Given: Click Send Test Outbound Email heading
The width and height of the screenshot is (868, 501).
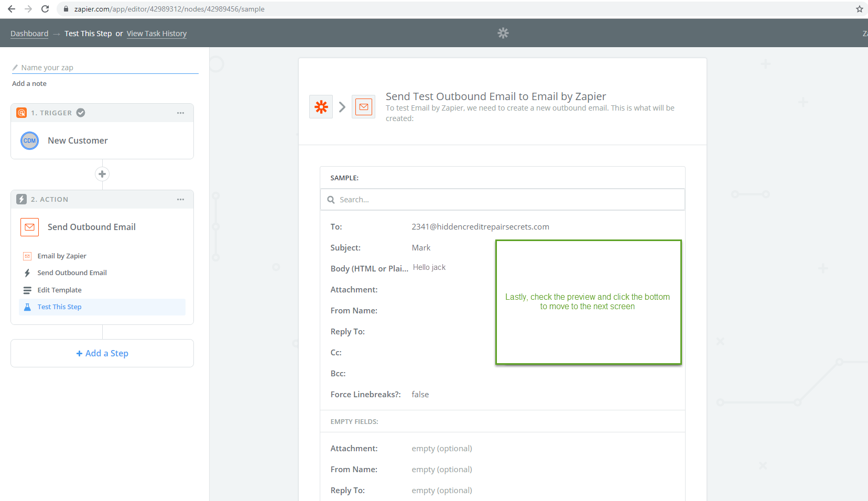Looking at the screenshot, I should 496,96.
